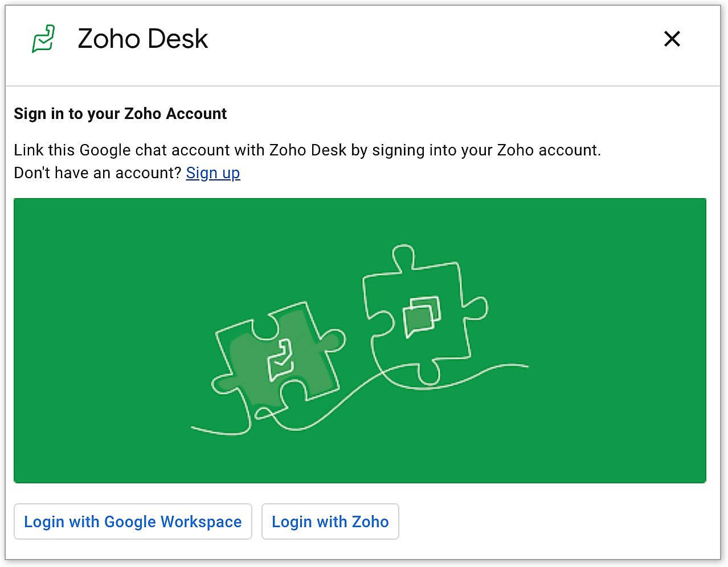Click the "Sign in to your Zoho Account" heading
Screen dimensions: 728x567
(120, 114)
